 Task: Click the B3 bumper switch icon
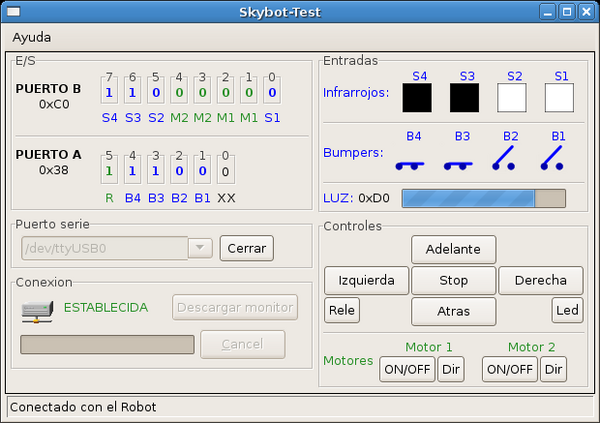click(458, 158)
